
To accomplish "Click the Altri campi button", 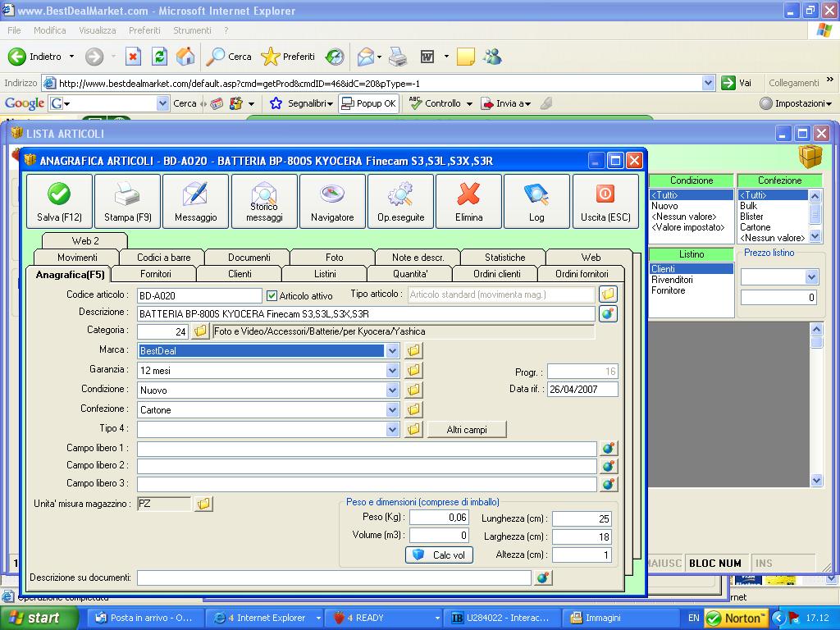I will pyautogui.click(x=467, y=429).
